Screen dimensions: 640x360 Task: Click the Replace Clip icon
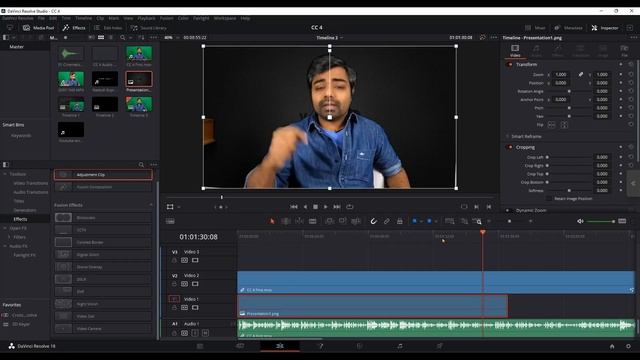[x=356, y=221]
